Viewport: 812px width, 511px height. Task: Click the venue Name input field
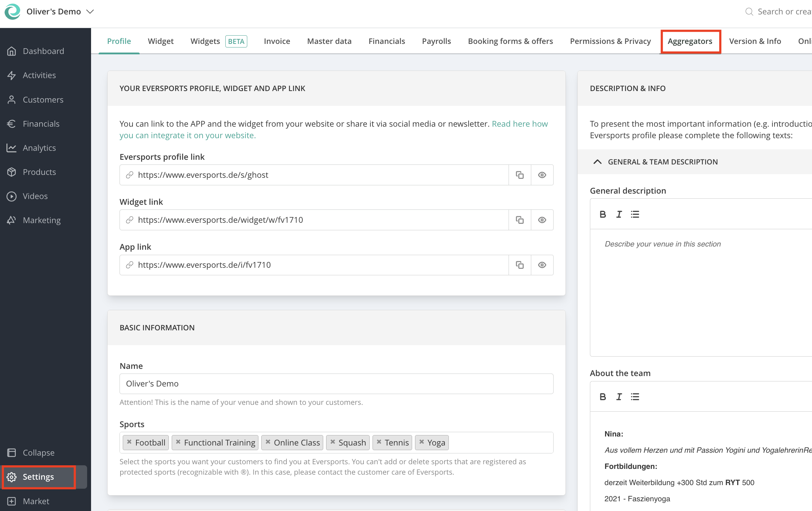pos(336,384)
